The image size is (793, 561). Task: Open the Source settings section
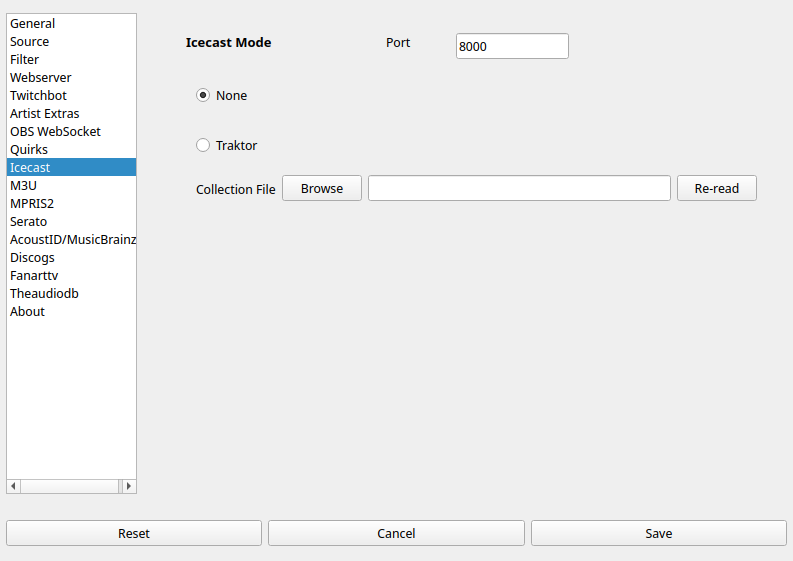[30, 42]
